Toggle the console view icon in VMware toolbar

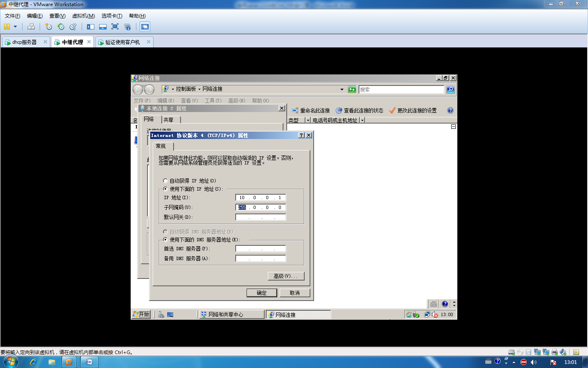(145, 27)
